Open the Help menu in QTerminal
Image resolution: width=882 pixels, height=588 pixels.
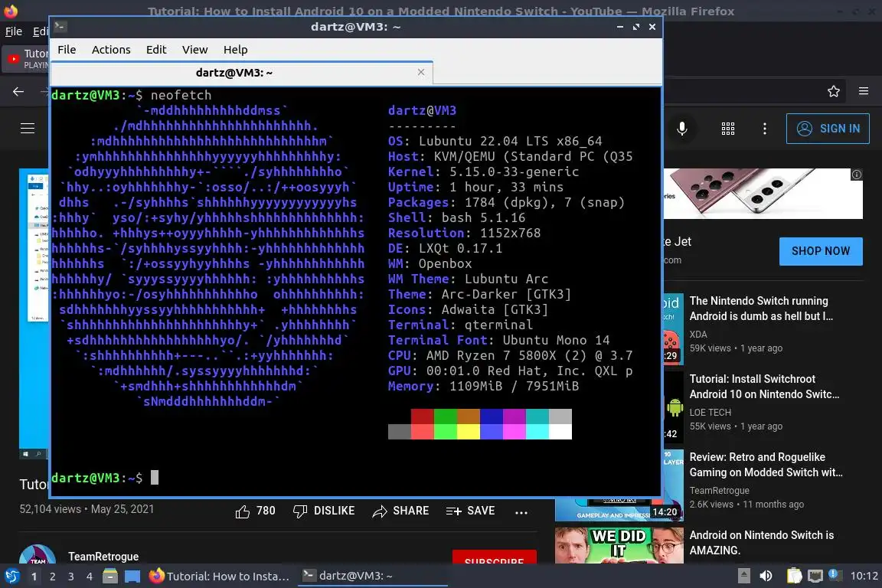click(235, 50)
